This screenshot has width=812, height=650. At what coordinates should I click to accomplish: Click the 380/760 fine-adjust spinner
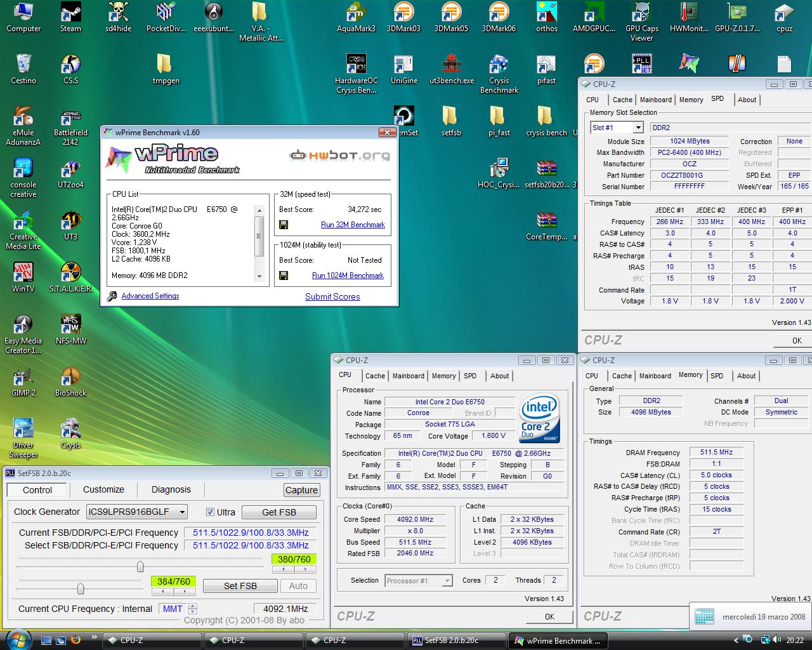click(294, 570)
